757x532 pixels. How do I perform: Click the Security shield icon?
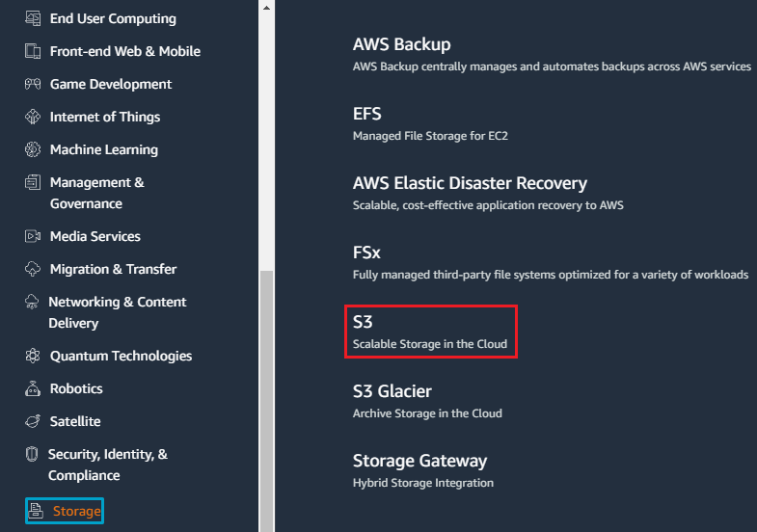click(x=32, y=454)
